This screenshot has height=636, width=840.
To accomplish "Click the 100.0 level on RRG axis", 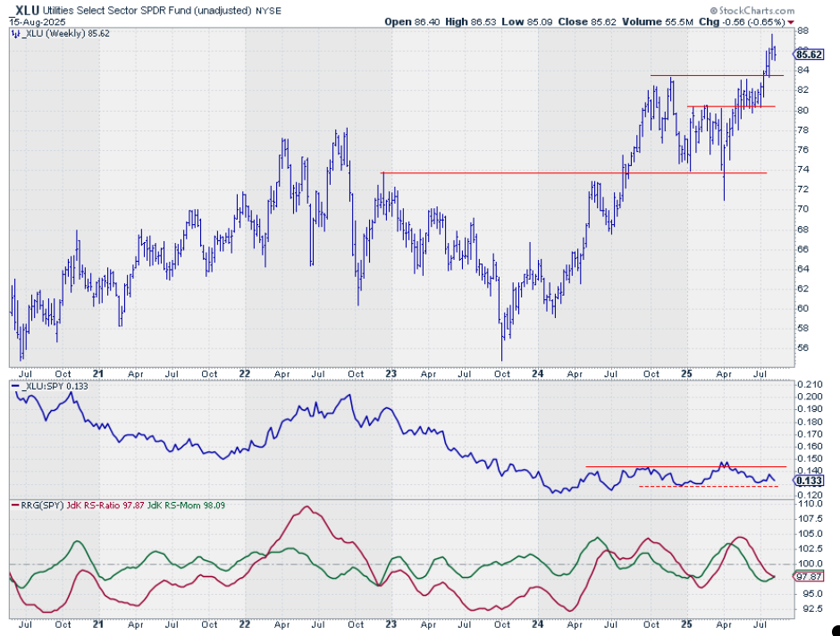I will 808,564.
